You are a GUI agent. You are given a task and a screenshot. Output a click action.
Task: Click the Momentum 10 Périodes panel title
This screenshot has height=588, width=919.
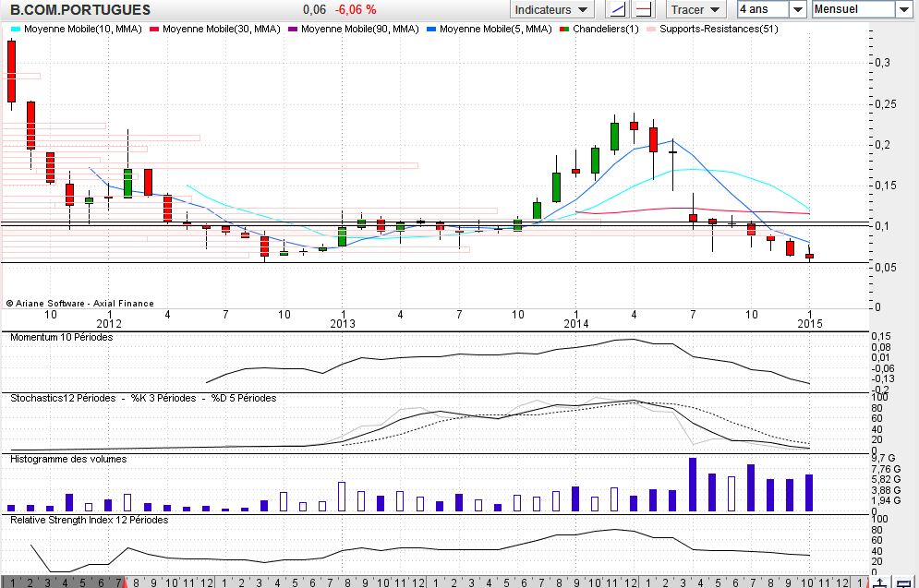tap(61, 338)
